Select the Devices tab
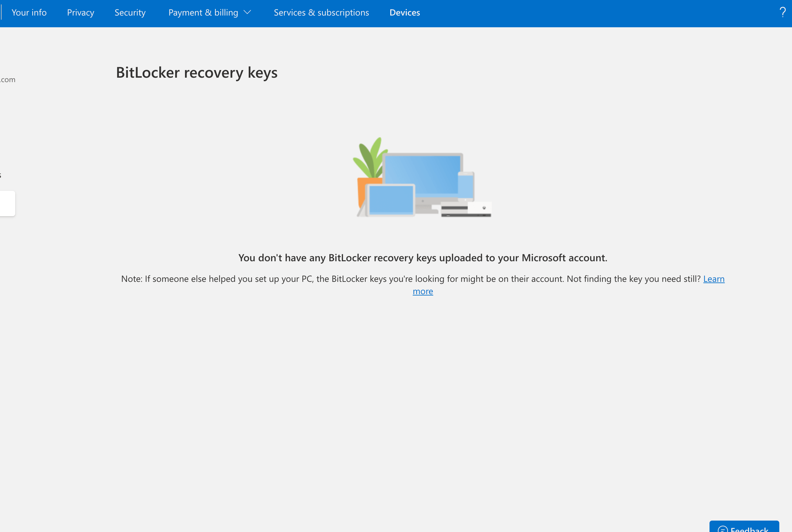Image resolution: width=792 pixels, height=532 pixels. click(x=405, y=13)
